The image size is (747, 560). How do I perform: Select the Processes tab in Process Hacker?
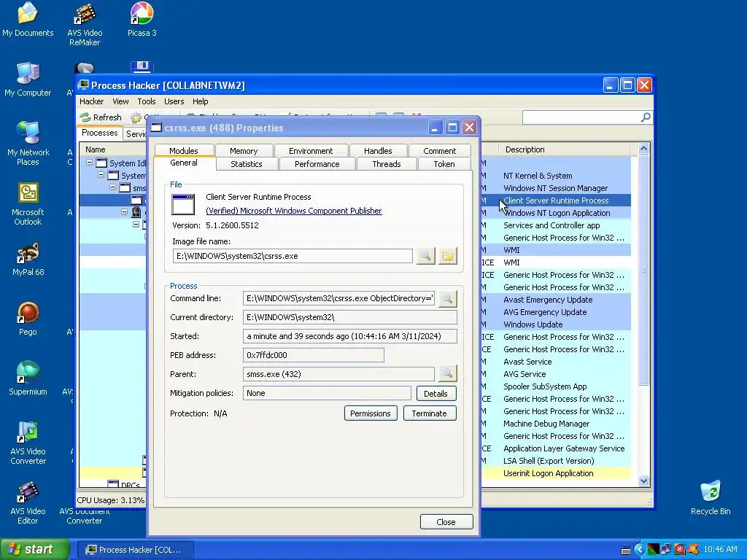coord(99,133)
